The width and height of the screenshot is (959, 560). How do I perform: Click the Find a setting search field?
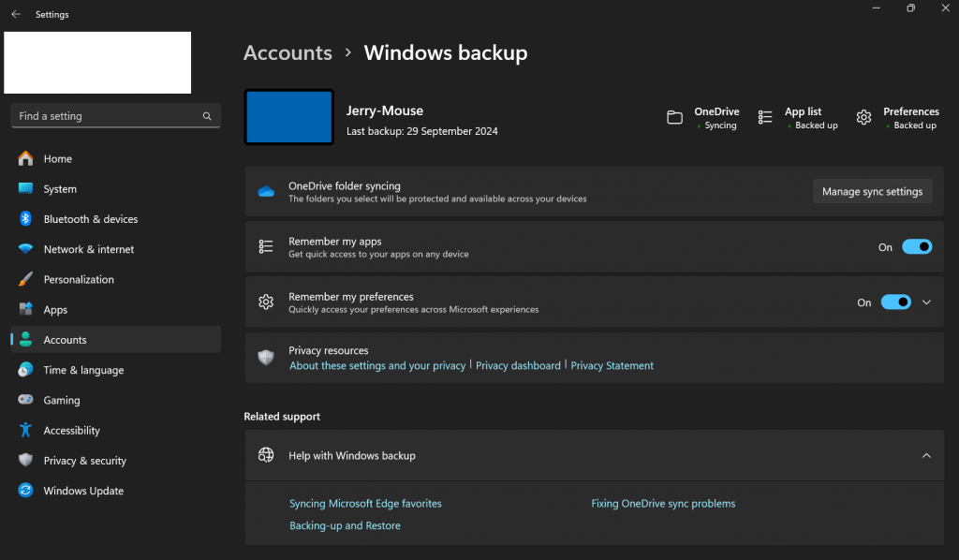pos(115,115)
